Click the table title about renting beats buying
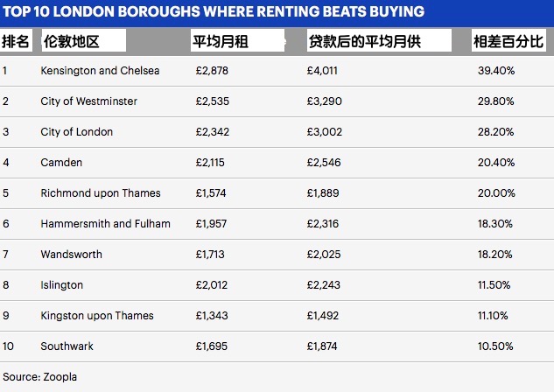 click(214, 11)
